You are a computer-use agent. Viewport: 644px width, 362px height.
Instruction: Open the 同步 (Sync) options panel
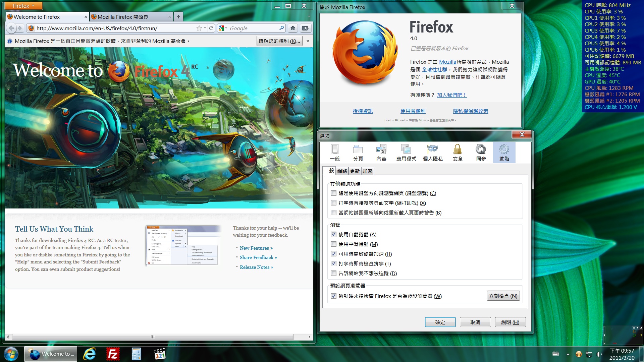tap(481, 153)
